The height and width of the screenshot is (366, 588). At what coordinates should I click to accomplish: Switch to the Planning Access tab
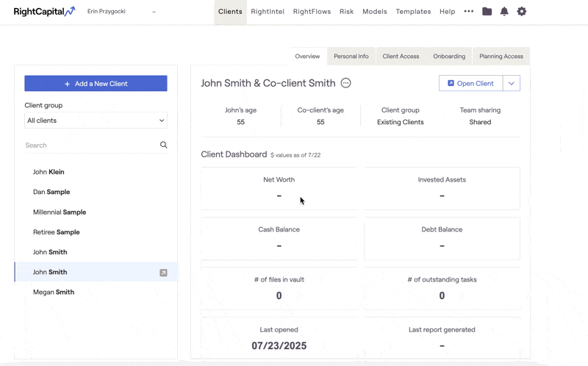(501, 57)
